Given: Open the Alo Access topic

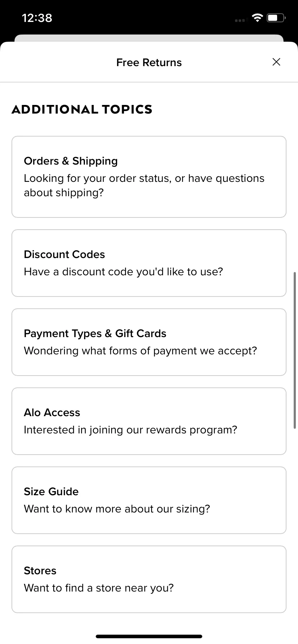Looking at the screenshot, I should coord(149,421).
